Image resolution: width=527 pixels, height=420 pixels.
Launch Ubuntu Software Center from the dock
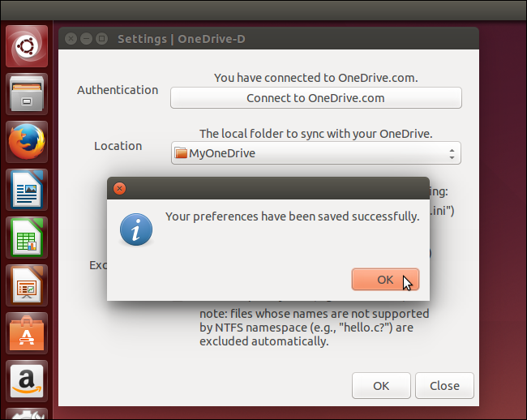pos(27,333)
